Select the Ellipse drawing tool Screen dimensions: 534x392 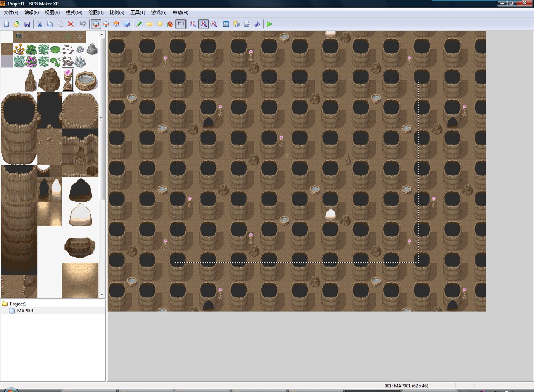tap(160, 24)
